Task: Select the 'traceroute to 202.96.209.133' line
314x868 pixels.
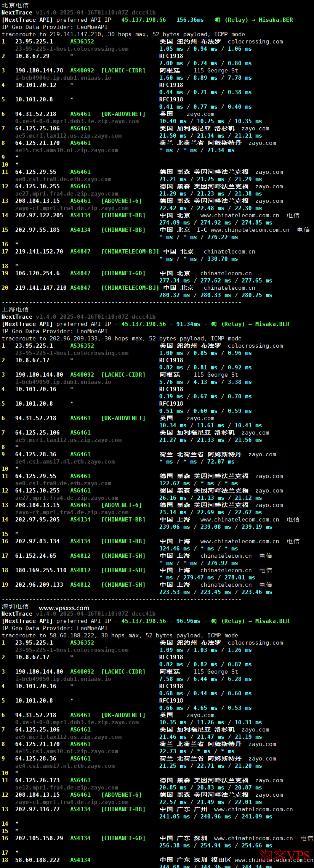Action: tap(122, 339)
